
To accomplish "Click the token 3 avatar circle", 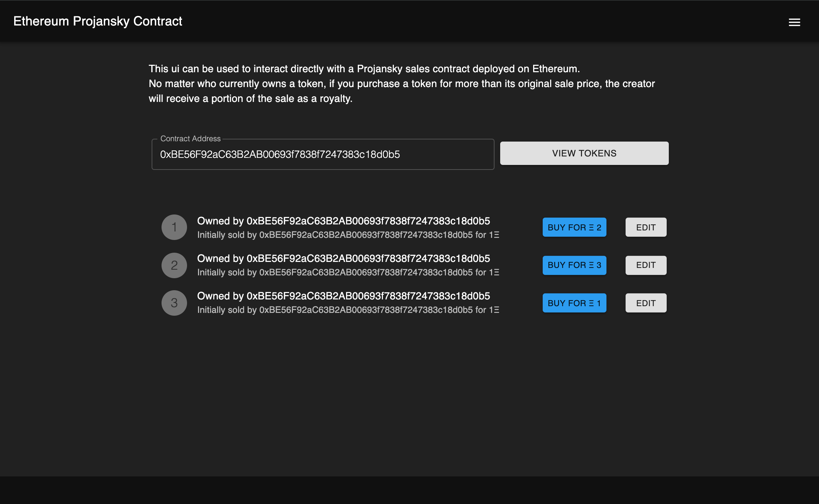I will click(x=174, y=303).
